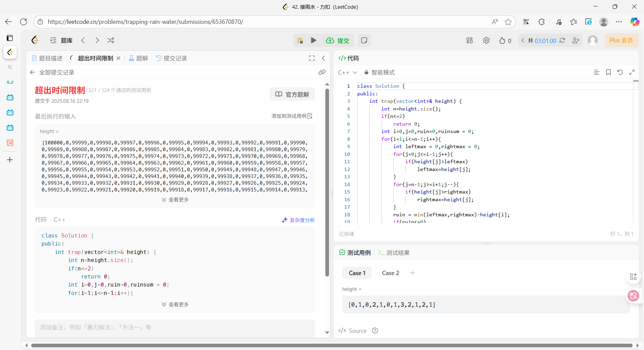Switch to 题目描述 tab
644x350 pixels.
click(x=47, y=58)
